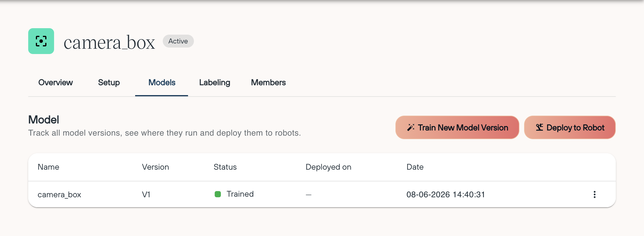Image resolution: width=644 pixels, height=236 pixels.
Task: Click the Active status badge
Action: point(178,41)
